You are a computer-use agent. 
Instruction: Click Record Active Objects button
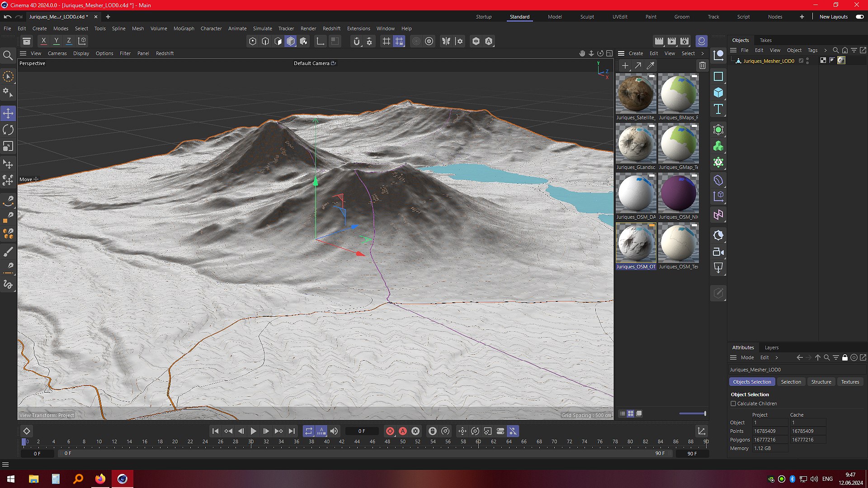(x=390, y=431)
